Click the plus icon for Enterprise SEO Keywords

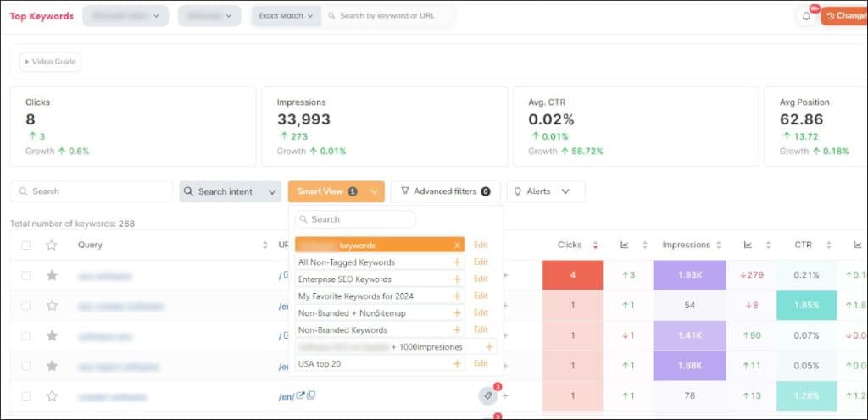(x=457, y=279)
